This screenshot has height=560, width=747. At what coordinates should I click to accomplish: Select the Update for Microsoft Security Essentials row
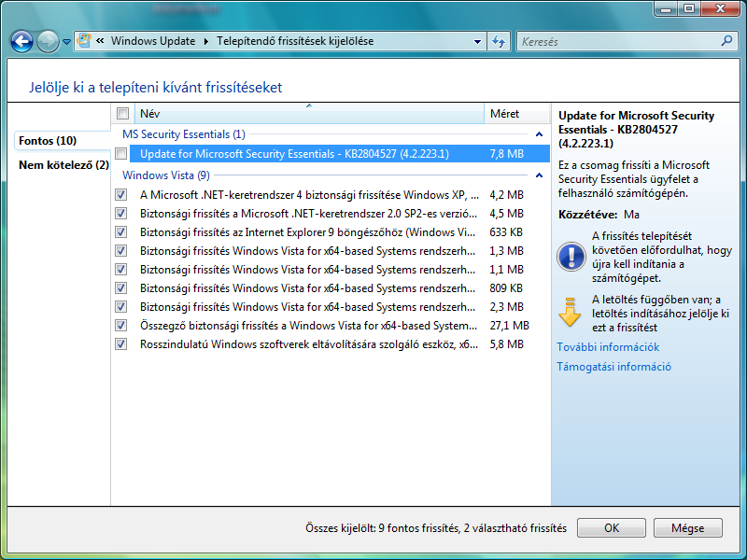[x=339, y=153]
